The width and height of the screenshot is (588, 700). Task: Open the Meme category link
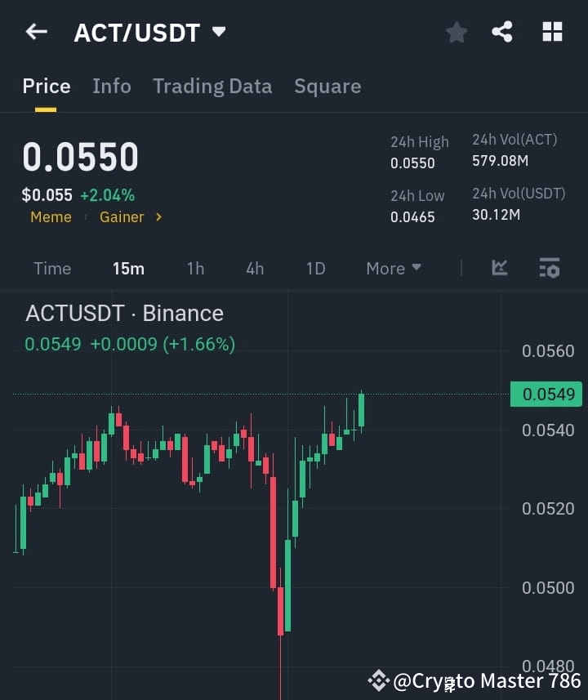(x=51, y=217)
